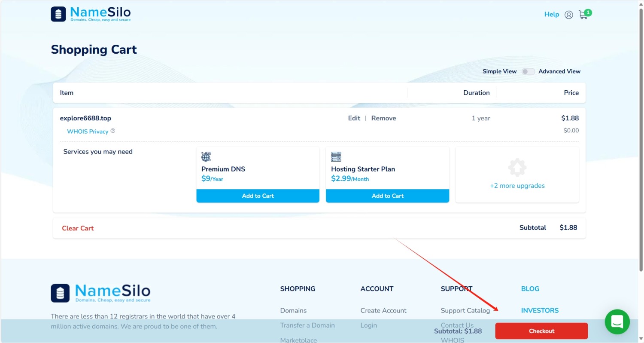Proceed with the red Checkout button

pos(541,331)
